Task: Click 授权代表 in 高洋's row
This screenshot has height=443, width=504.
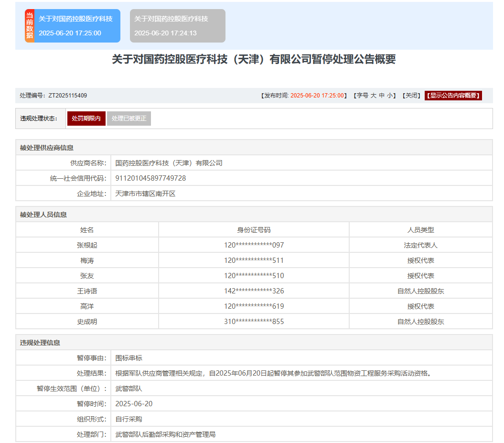Action: pyautogui.click(x=421, y=306)
